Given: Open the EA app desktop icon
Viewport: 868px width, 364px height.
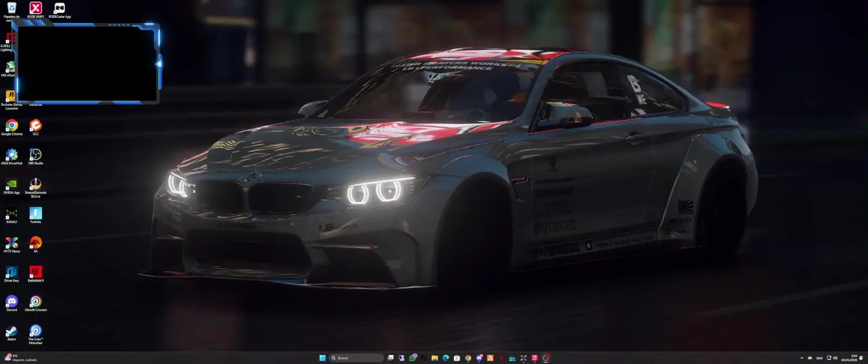Looking at the screenshot, I should click(35, 245).
